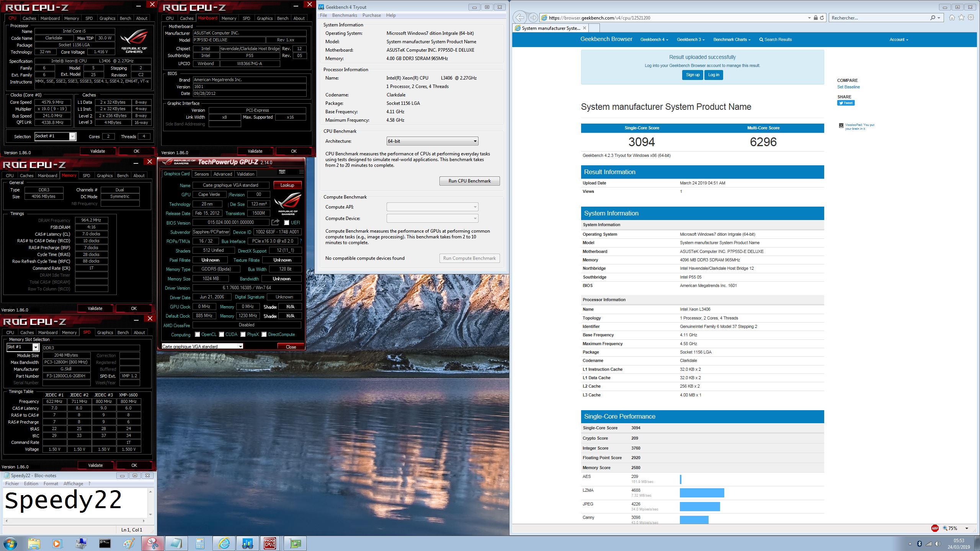The image size is (980, 551).
Task: Expand the Geekbench 3 navigation menu
Action: 691,39
